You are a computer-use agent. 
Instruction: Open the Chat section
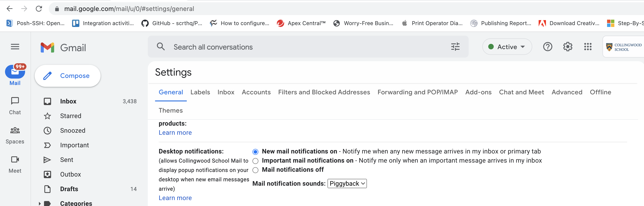click(15, 106)
